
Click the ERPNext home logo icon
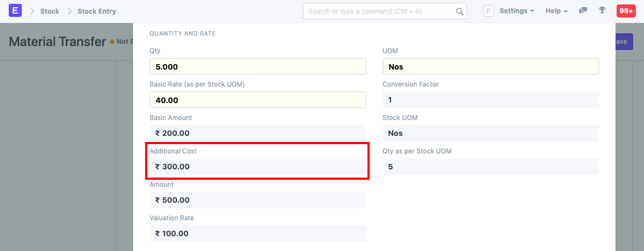point(15,11)
